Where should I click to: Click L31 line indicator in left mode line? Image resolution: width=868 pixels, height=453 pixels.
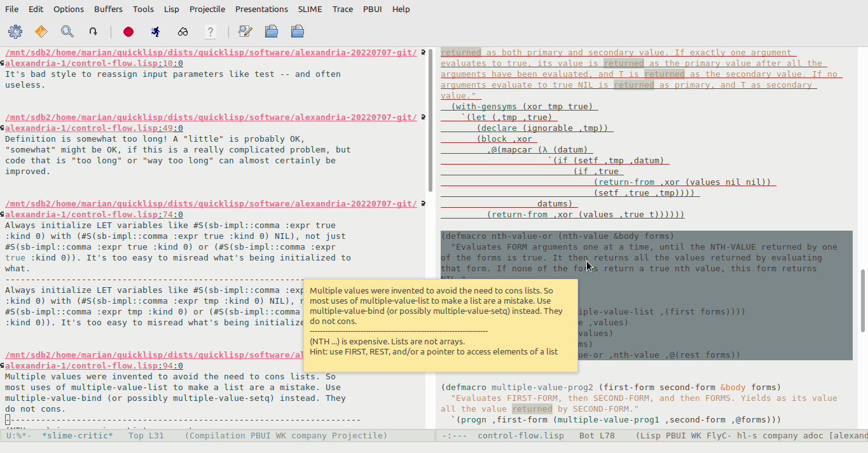click(x=156, y=436)
